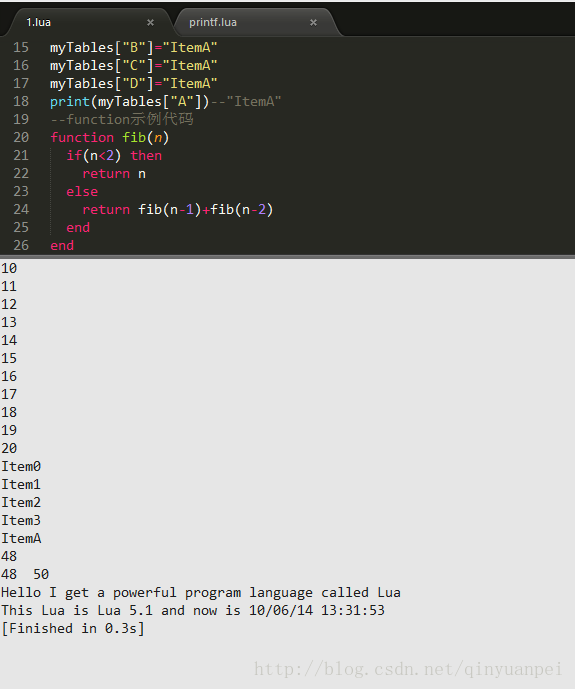Screen dimensions: 575x689
Task: Click line number 17 in gutter
Action: coord(21,83)
